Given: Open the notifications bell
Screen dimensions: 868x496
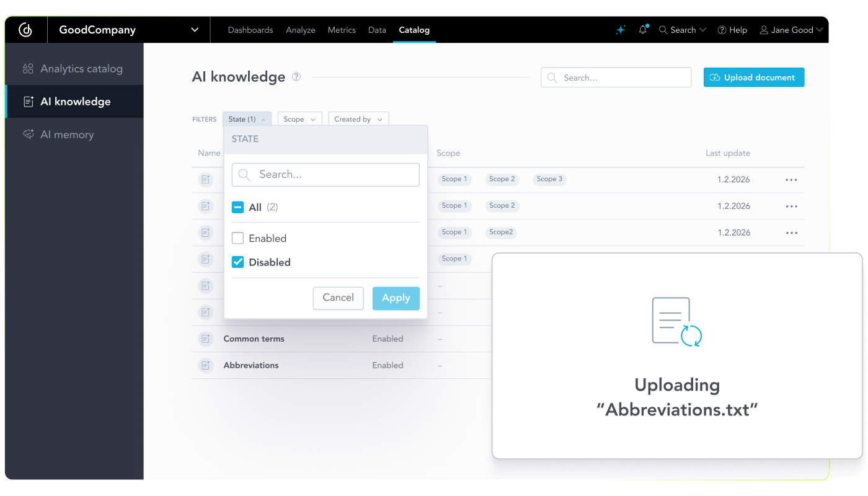Looking at the screenshot, I should tap(643, 30).
